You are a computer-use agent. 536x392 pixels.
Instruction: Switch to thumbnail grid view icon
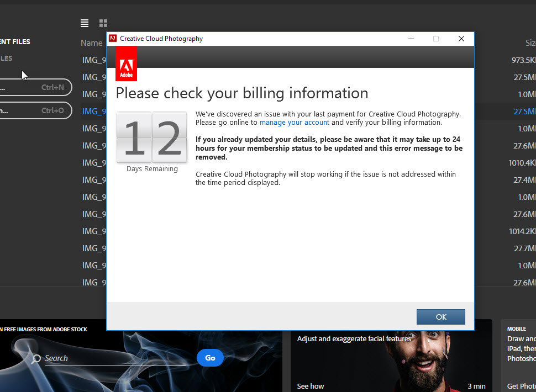[x=103, y=23]
